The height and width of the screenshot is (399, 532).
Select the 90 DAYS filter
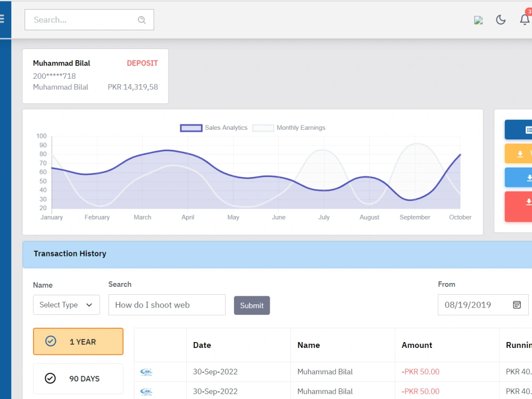click(78, 378)
